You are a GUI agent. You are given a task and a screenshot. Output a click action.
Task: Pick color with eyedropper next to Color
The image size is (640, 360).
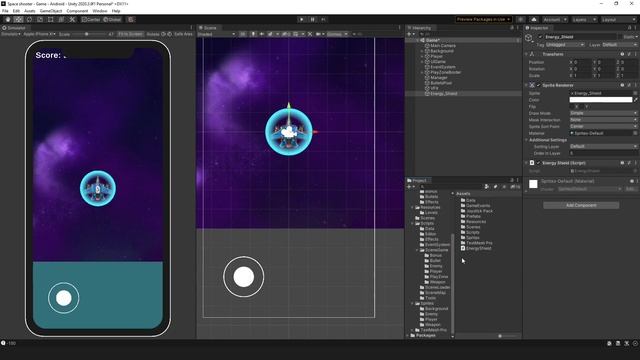636,100
